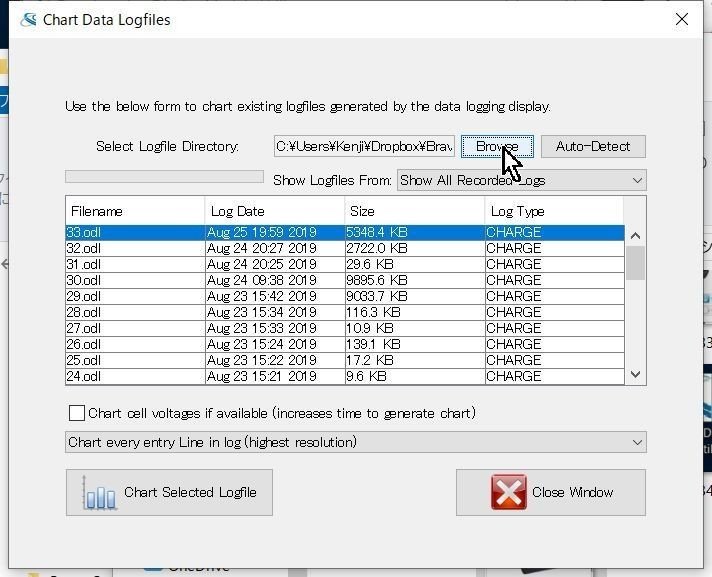The height and width of the screenshot is (577, 712).
Task: Click the bar chart icon on Chart Selected Logfile
Action: [x=99, y=493]
